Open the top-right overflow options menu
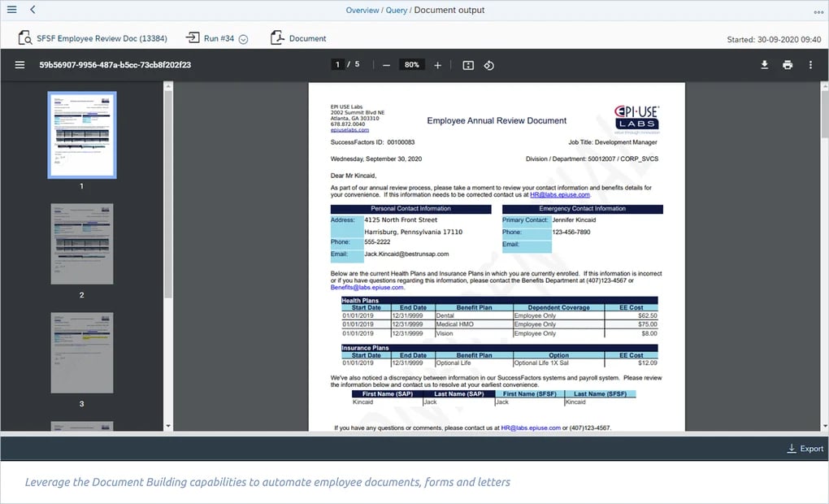This screenshot has width=829, height=504. [x=818, y=11]
